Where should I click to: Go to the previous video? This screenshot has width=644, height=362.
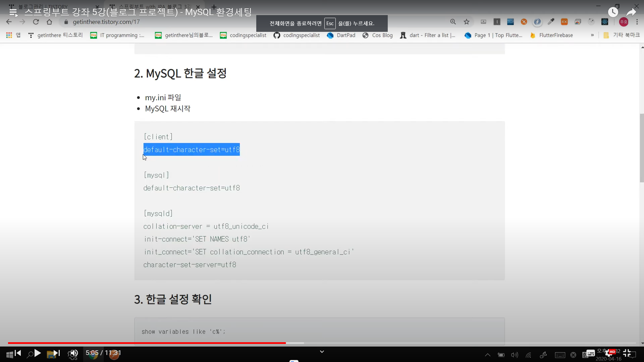coord(18,353)
